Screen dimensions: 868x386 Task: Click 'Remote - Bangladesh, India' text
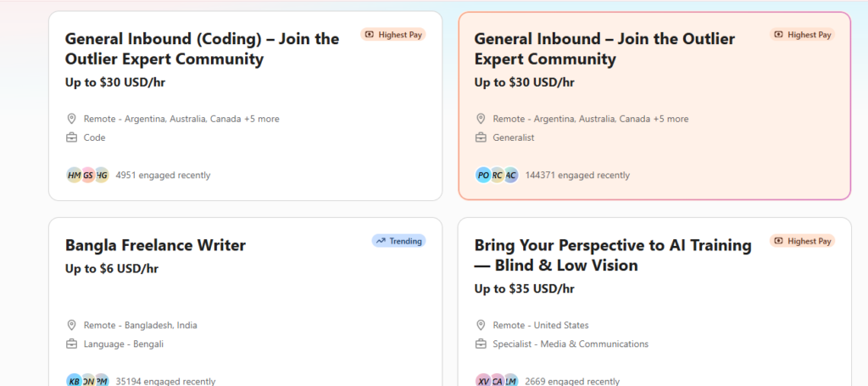(141, 325)
